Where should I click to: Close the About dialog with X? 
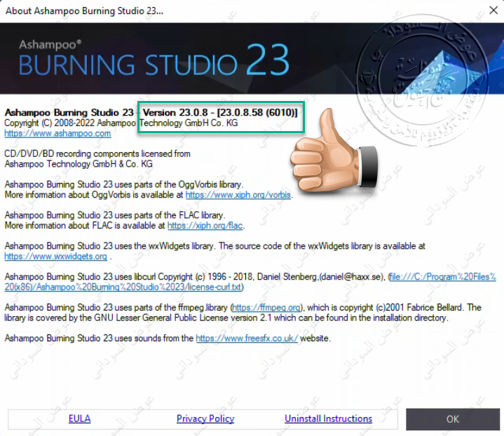(493, 11)
